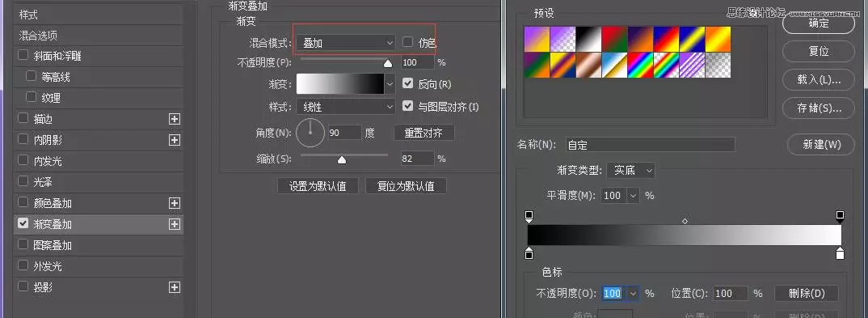Viewport: 868px width, 318px height.
Task: Enable the 斜面和浮雕 checkbox
Action: [x=23, y=56]
